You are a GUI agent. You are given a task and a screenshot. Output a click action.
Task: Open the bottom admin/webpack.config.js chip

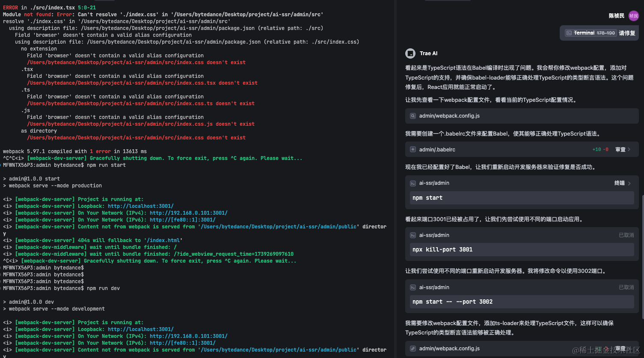click(522, 349)
